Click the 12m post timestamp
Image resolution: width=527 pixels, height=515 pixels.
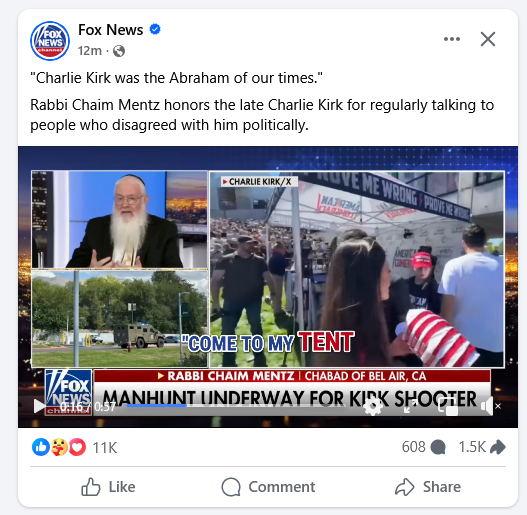coord(89,51)
